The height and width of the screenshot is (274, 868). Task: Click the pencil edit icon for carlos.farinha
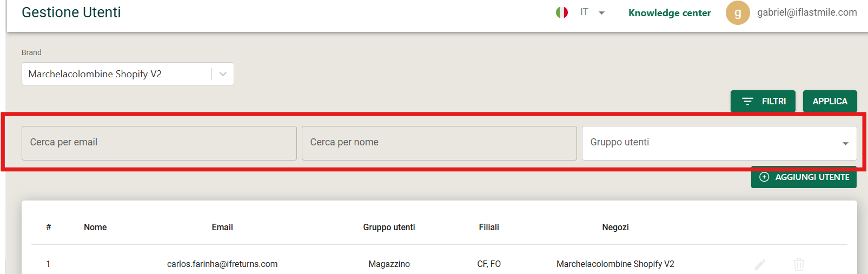760,264
